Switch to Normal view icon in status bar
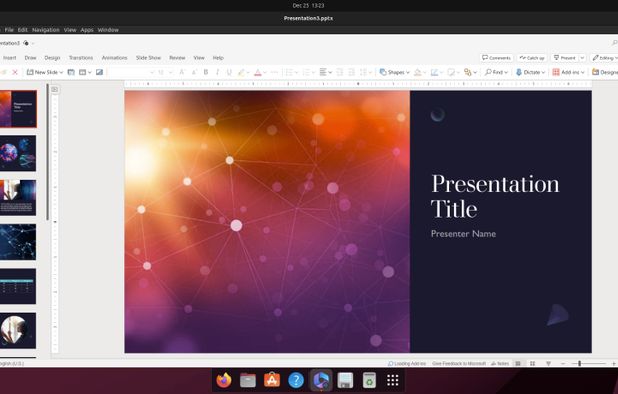618x394 pixels. 518,364
